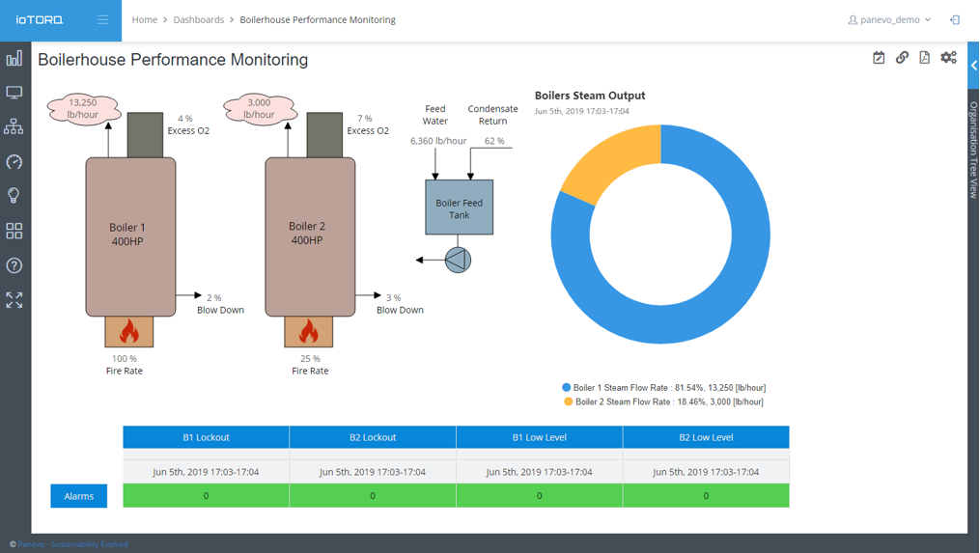This screenshot has height=553, width=980.
Task: Export dashboard with the PDF icon
Action: (924, 58)
